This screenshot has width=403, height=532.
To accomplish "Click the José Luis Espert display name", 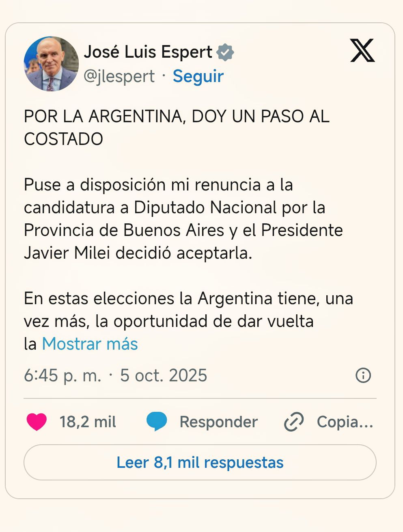I will (148, 52).
